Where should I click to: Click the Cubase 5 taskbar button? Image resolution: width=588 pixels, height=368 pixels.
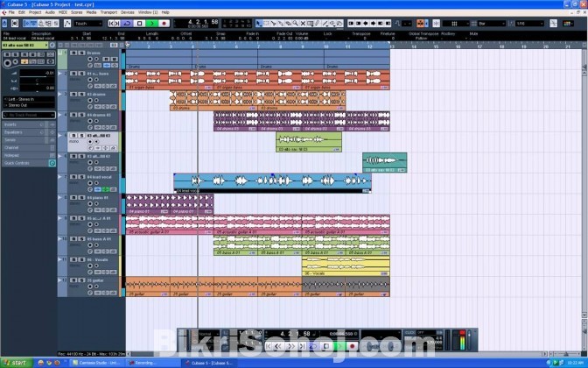click(209, 363)
